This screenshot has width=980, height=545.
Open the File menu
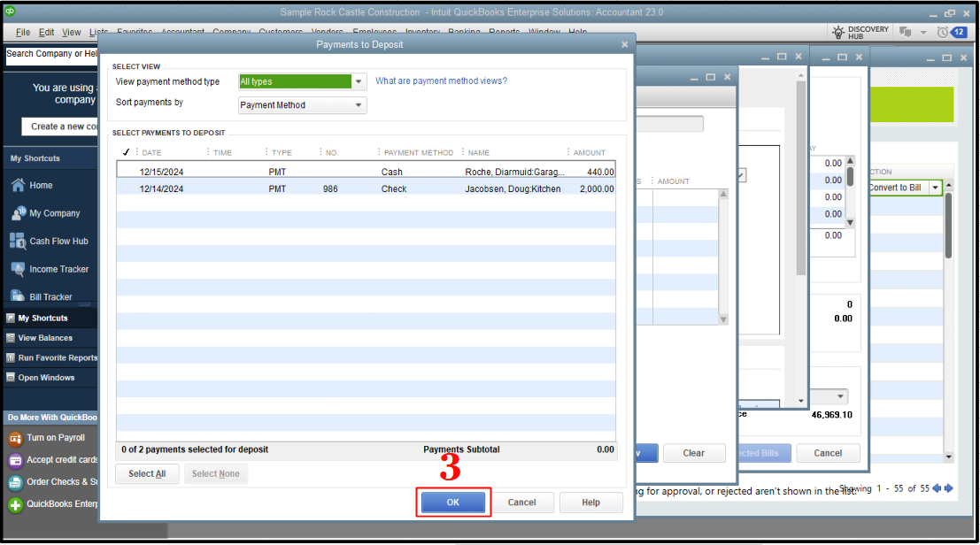click(23, 32)
